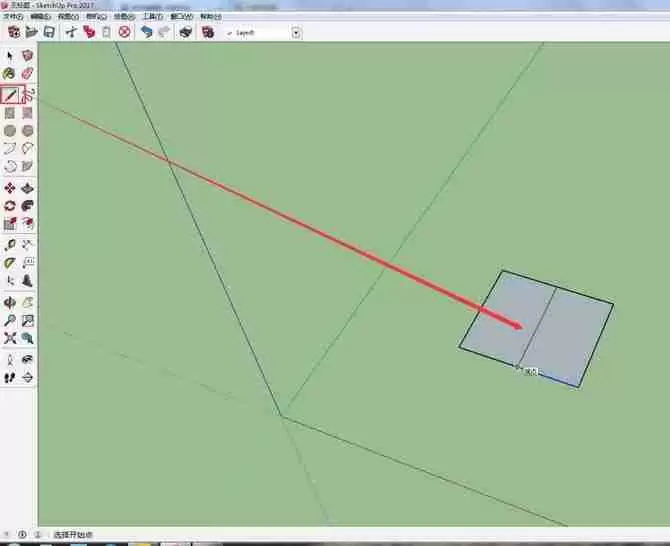This screenshot has width=670, height=546.
Task: Click the red Erase/delete toolbar button
Action: 124,32
